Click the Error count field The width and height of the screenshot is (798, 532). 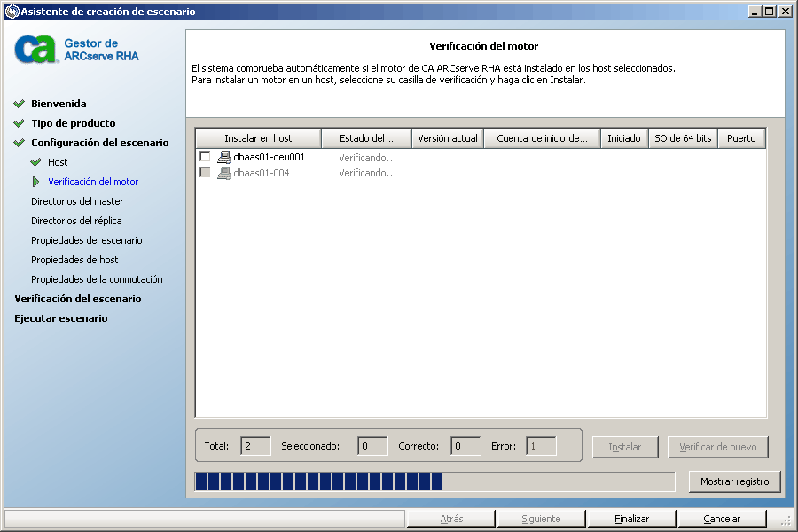(x=541, y=446)
